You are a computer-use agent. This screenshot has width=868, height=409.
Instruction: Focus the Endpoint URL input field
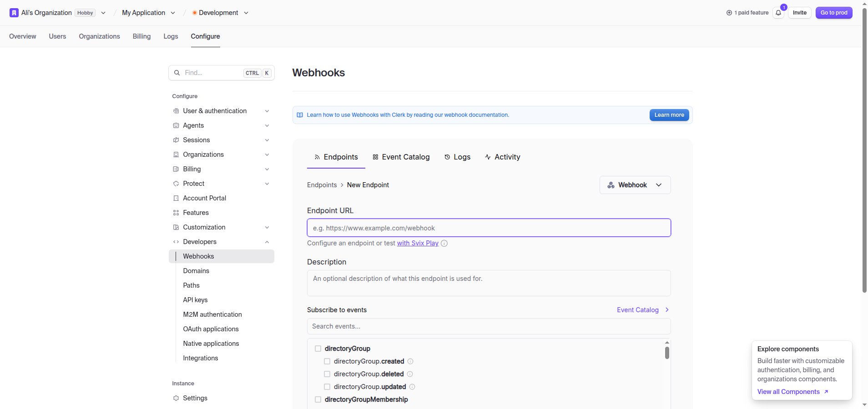[x=489, y=228]
